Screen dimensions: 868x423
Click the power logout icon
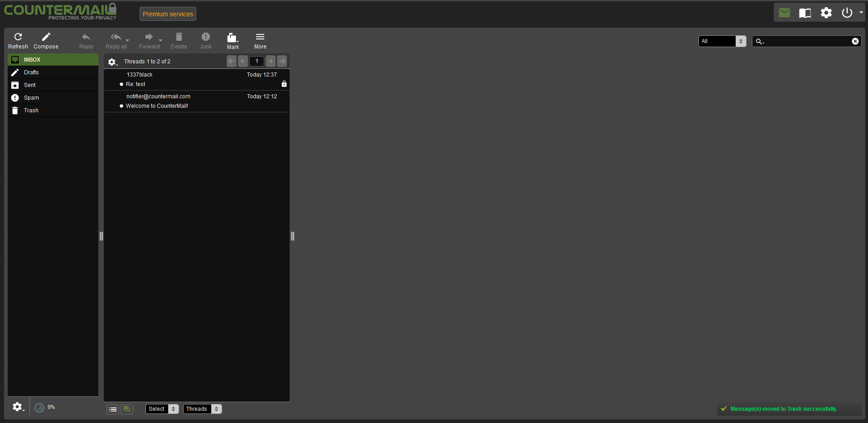click(x=847, y=13)
